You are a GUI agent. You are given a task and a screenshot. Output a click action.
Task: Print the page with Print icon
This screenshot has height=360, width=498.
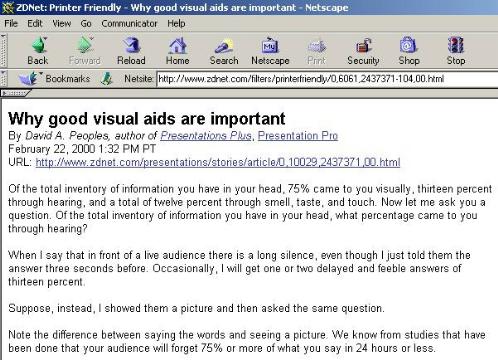coord(316,51)
